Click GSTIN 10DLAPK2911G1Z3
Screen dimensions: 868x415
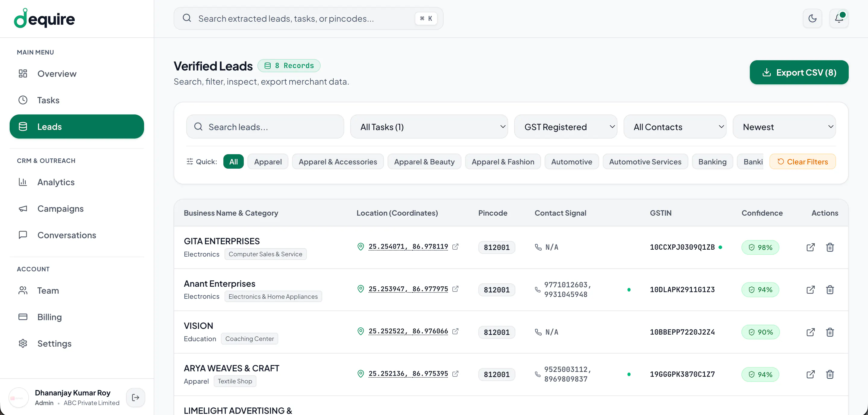click(682, 290)
